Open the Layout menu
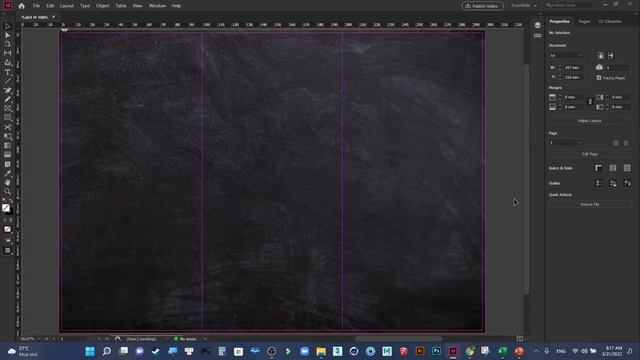640x360 pixels. click(67, 6)
